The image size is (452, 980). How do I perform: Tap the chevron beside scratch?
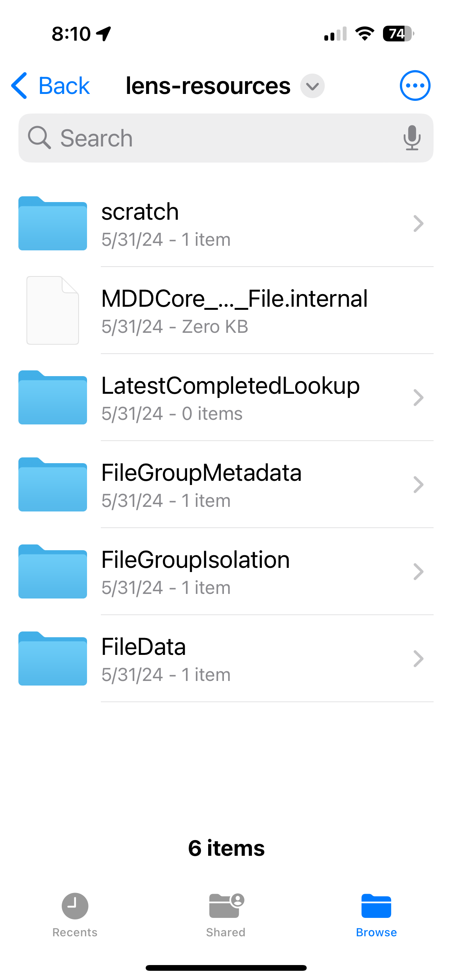tap(418, 224)
